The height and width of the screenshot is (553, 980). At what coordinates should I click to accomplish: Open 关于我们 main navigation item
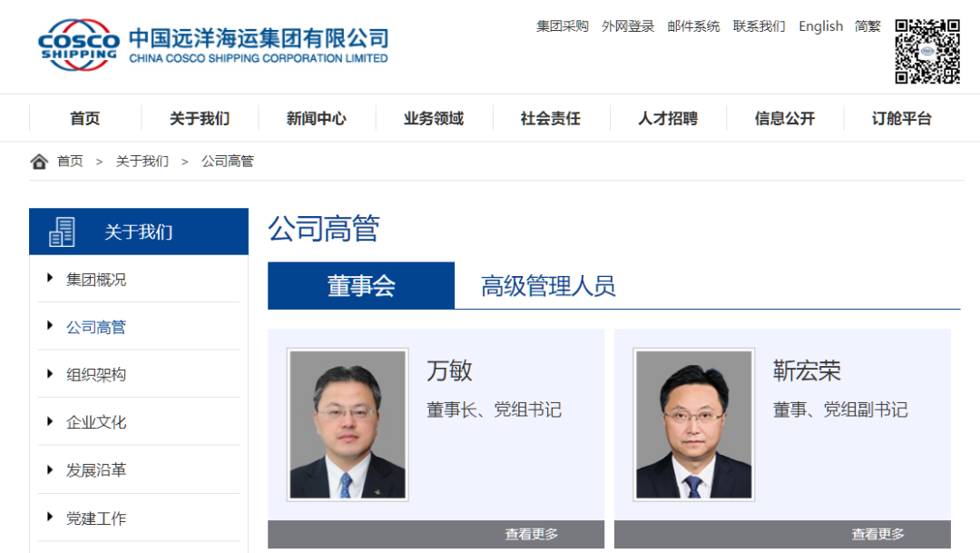pos(200,118)
